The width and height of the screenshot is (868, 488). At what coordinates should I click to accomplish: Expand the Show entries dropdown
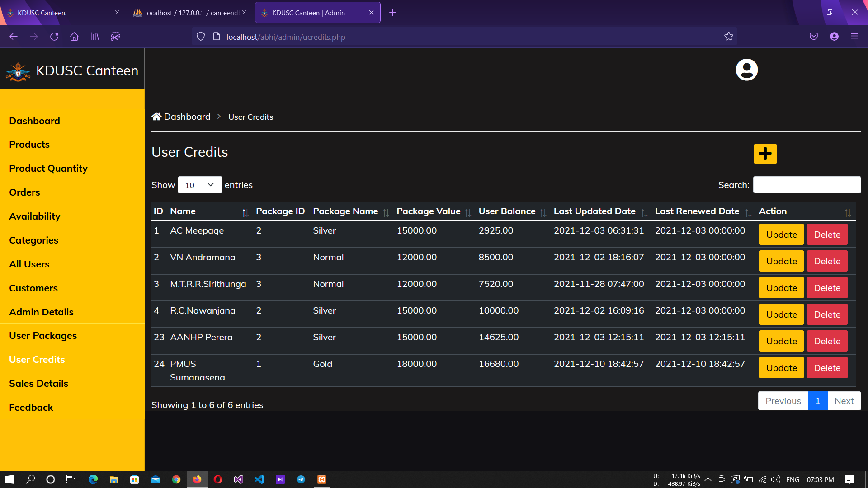[x=199, y=185]
